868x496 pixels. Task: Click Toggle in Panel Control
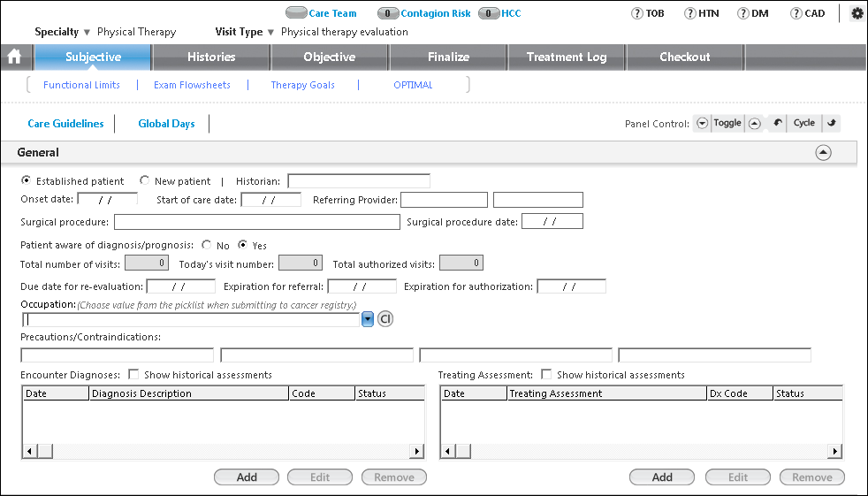tap(727, 123)
